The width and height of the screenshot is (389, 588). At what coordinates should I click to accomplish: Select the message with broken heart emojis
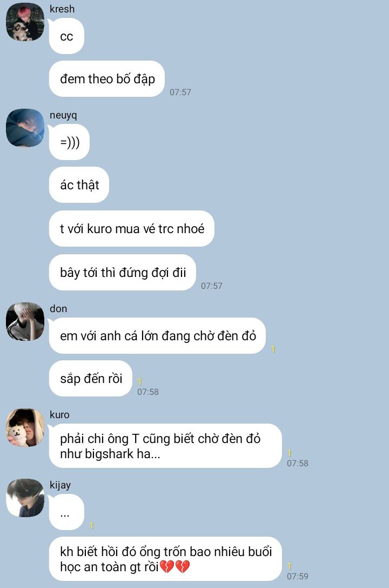point(165,559)
